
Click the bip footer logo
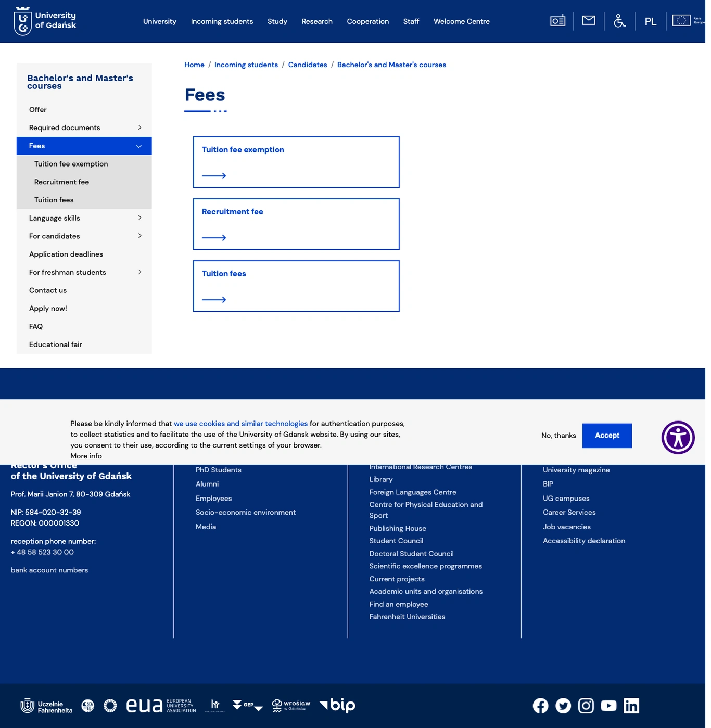click(337, 705)
